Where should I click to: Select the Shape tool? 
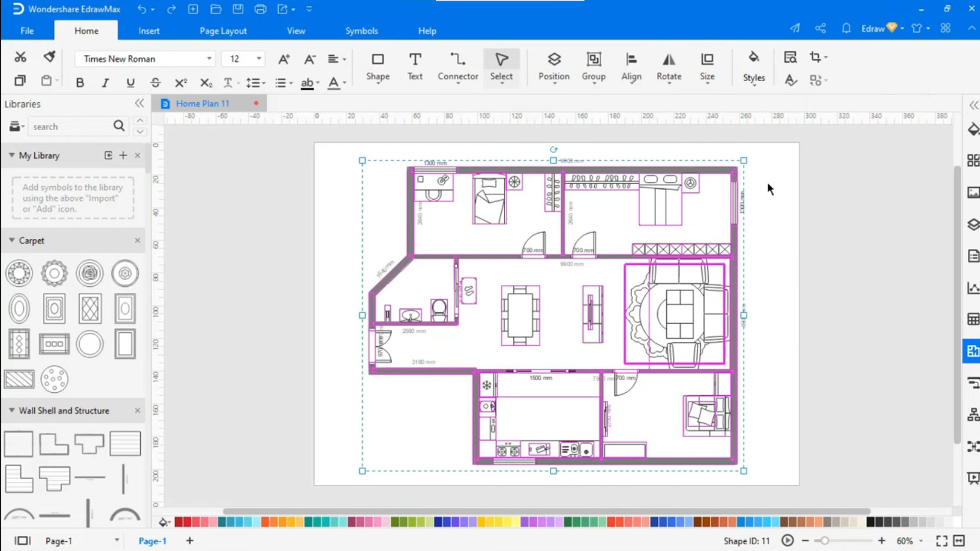click(377, 67)
